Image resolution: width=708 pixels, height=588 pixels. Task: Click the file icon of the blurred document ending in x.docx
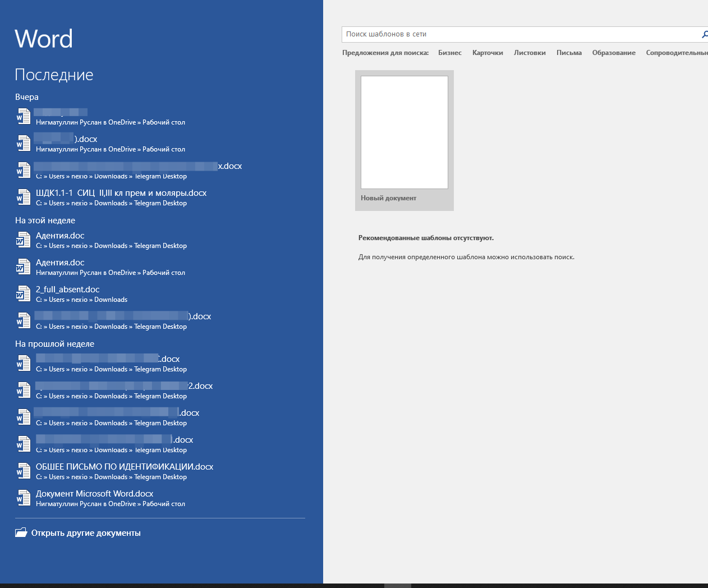point(23,171)
